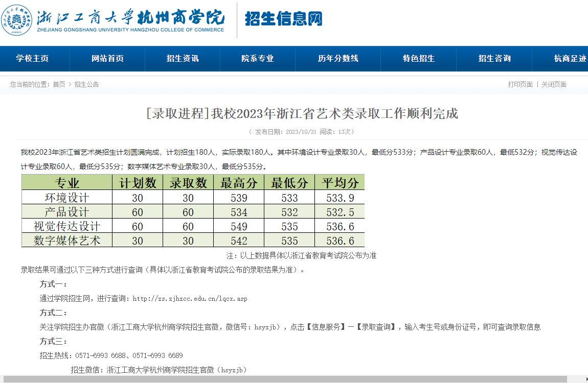588x383 pixels.
Task: Open 历年分数线 menu item
Action: (x=338, y=58)
